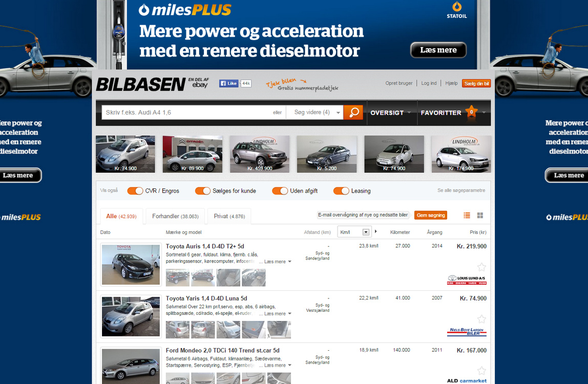588x384 pixels.
Task: Sort by Afstand (km) column header
Action: 317,232
